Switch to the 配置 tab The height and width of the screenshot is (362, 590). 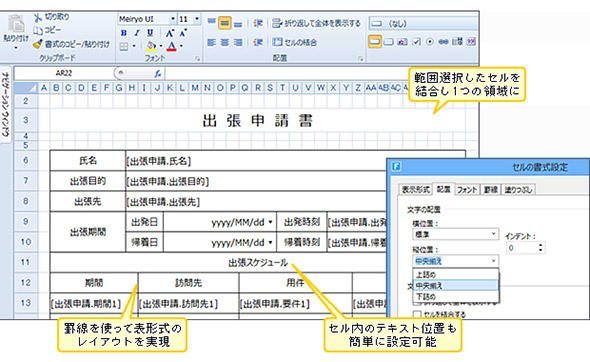click(443, 189)
